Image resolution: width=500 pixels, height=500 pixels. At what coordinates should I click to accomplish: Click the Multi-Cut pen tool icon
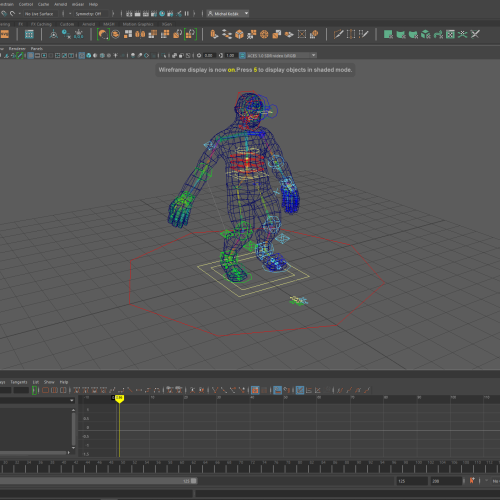338,34
